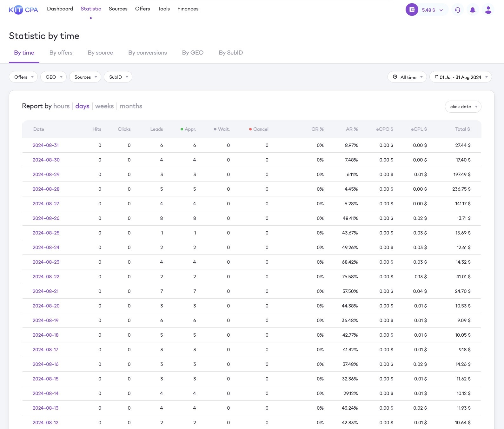Show report by weeks
Screen dimensions: 504x429
tap(104, 106)
